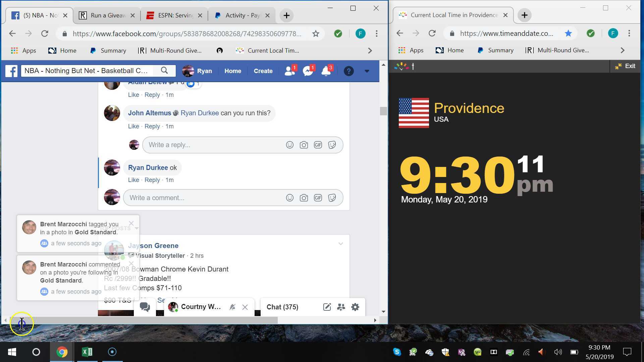The width and height of the screenshot is (644, 362).
Task: Click the Facebook help question mark icon
Action: coord(348,71)
